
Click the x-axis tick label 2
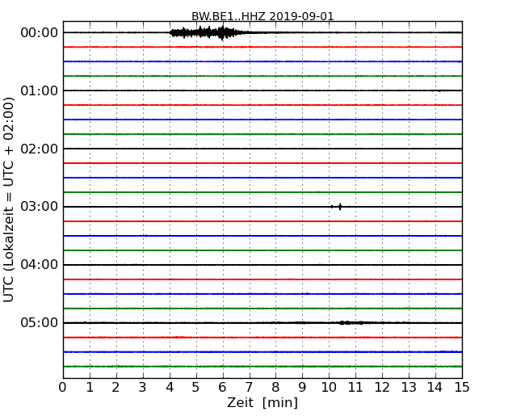pos(115,387)
